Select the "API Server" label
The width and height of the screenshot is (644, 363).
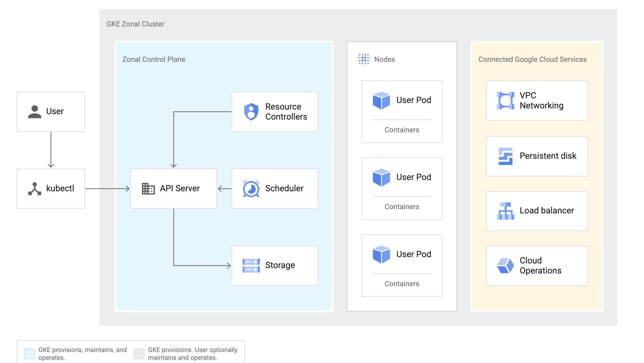pos(180,188)
